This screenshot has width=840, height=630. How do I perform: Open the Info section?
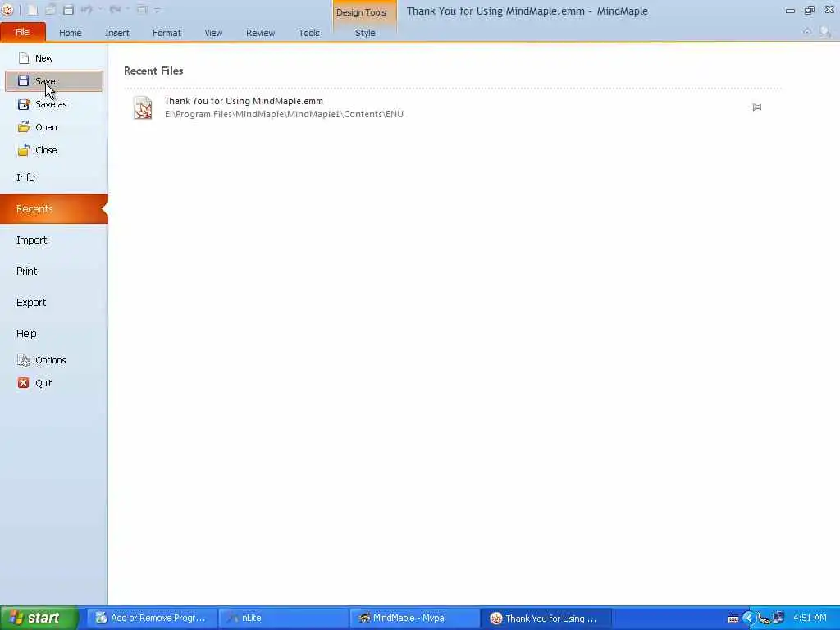click(x=53, y=177)
